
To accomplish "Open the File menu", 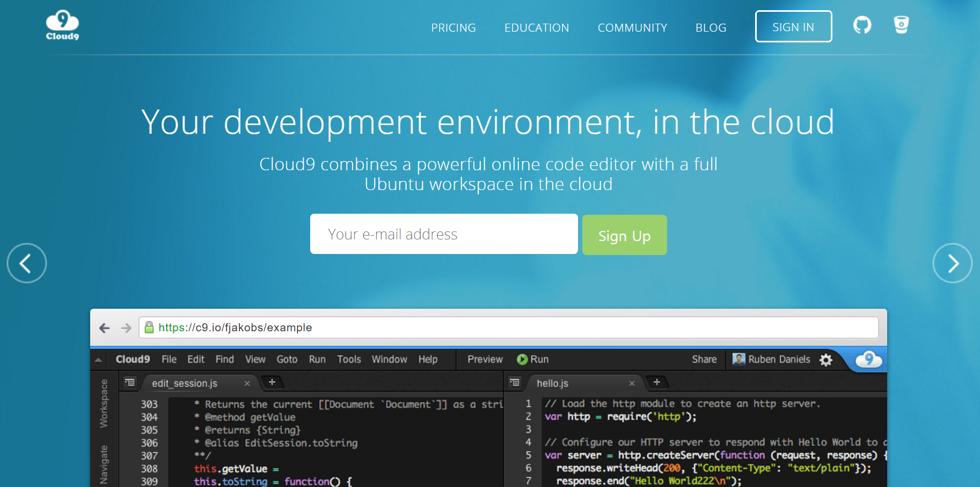I will click(169, 359).
